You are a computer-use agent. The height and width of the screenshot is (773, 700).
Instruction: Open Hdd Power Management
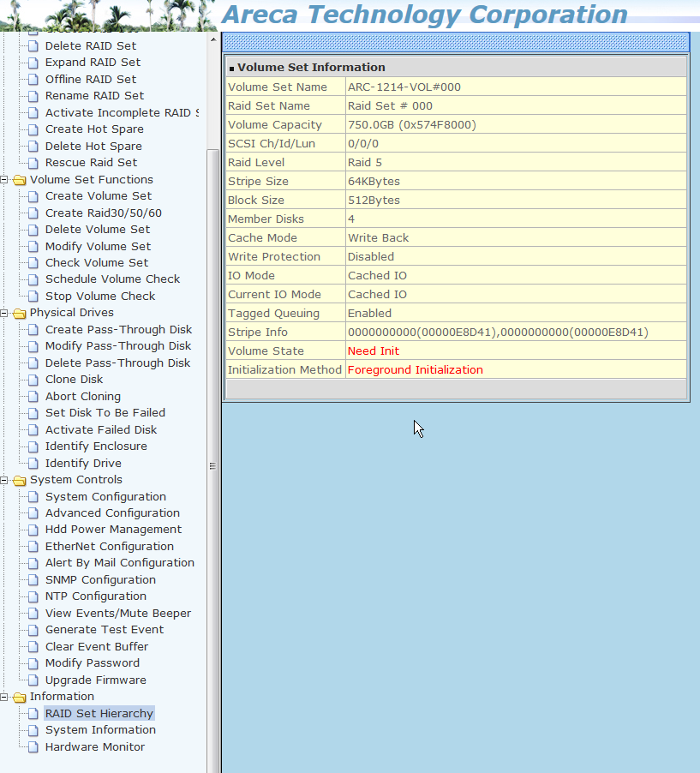(113, 530)
